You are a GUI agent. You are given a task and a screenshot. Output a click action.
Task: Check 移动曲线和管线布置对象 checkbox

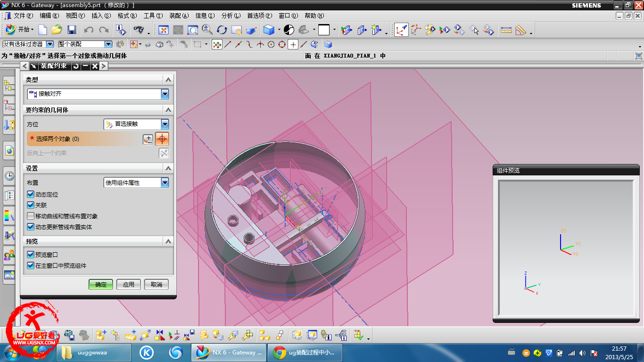[x=31, y=216]
